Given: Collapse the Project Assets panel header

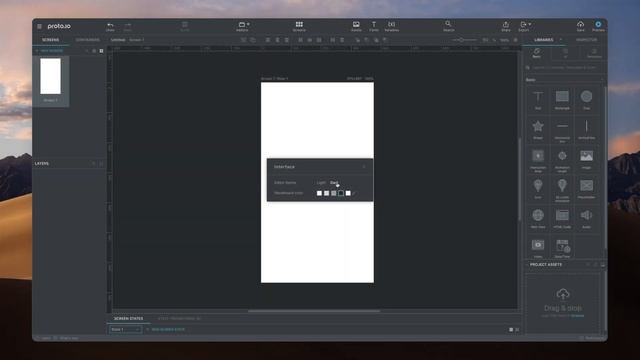Looking at the screenshot, I should pyautogui.click(x=546, y=264).
